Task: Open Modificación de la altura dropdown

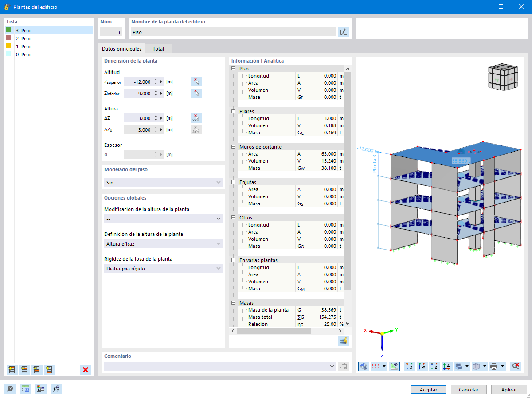Action: [163, 219]
